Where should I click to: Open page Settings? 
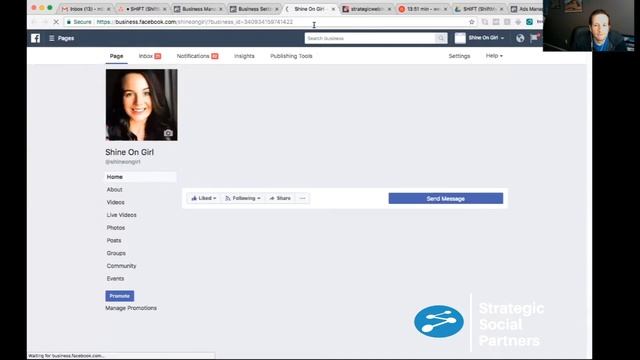click(459, 56)
